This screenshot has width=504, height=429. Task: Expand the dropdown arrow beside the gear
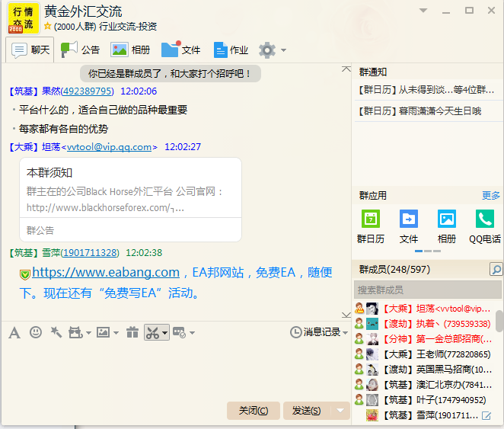click(283, 50)
